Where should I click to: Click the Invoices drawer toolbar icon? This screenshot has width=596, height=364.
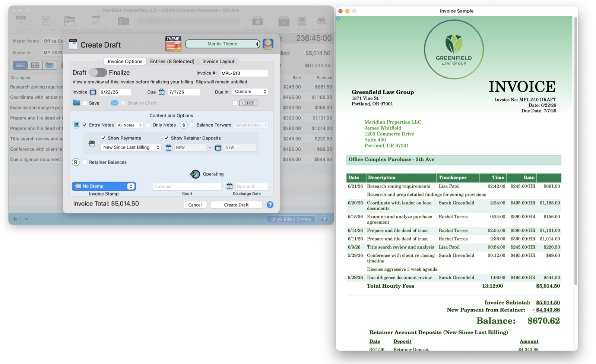tap(284, 21)
